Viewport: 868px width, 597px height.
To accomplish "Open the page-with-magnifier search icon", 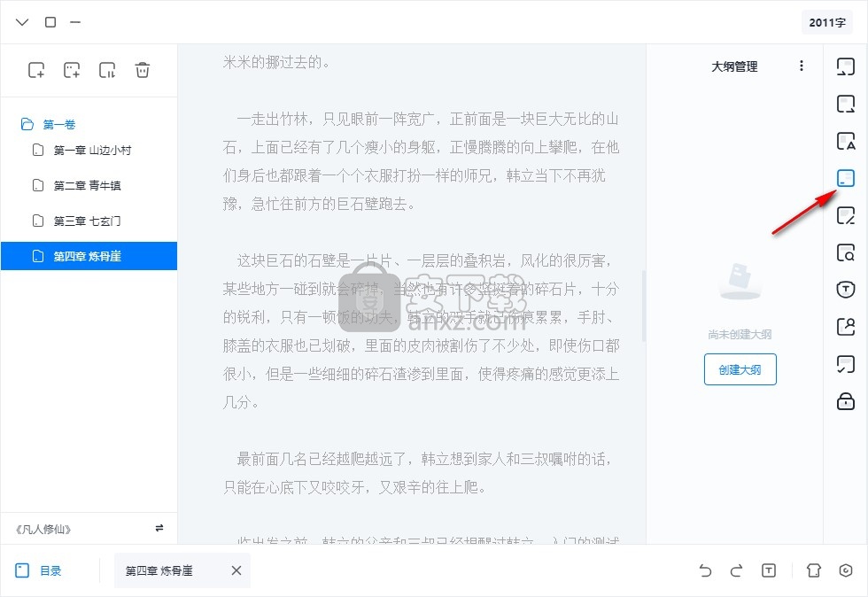I will point(845,252).
